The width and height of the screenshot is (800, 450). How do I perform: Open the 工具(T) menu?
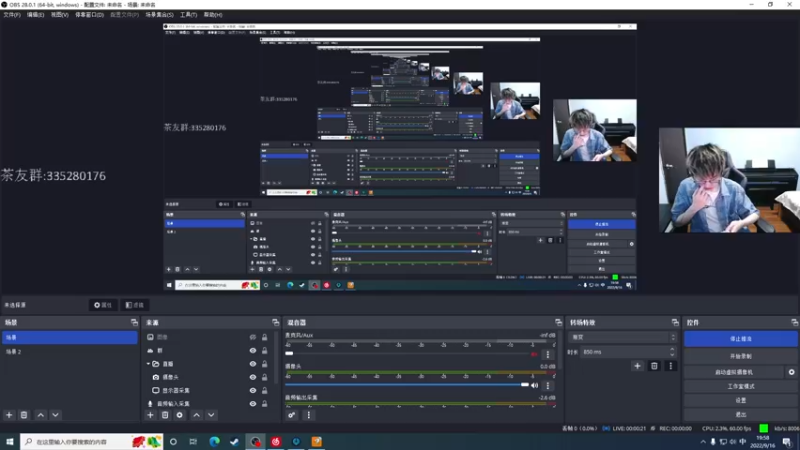(x=188, y=15)
